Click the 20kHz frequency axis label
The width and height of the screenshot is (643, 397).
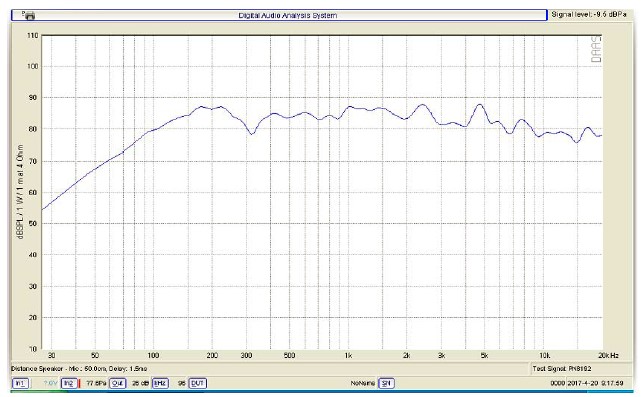pos(609,356)
